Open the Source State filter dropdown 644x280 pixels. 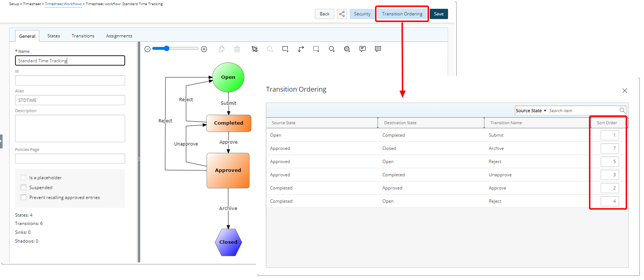[531, 111]
